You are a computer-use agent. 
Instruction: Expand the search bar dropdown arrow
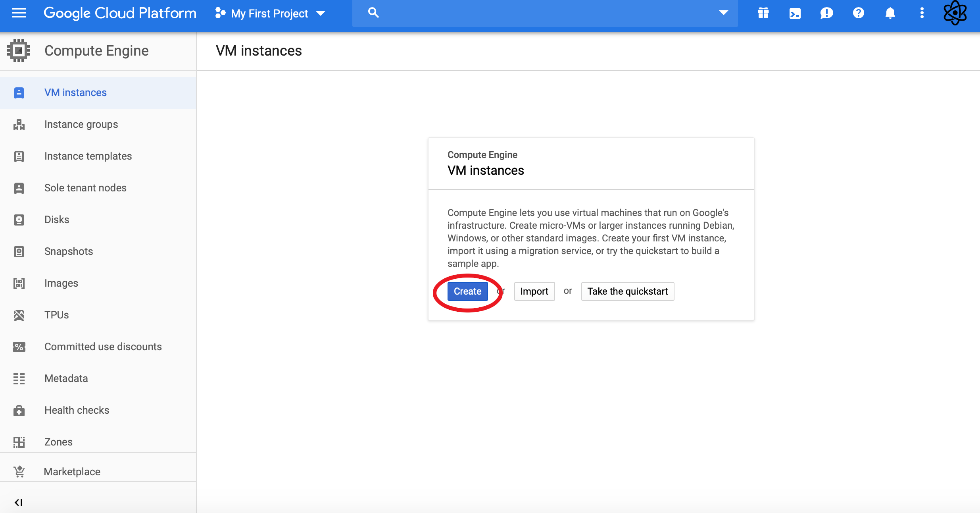[724, 13]
